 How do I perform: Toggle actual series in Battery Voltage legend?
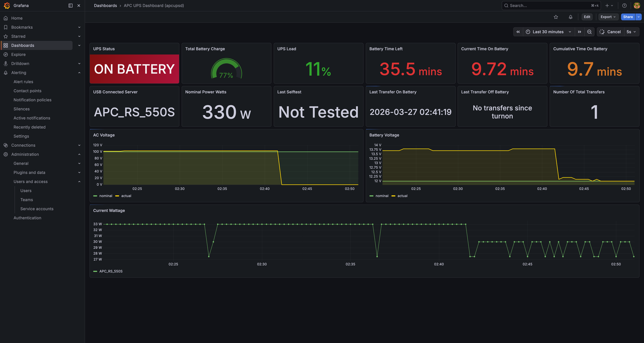click(x=402, y=196)
